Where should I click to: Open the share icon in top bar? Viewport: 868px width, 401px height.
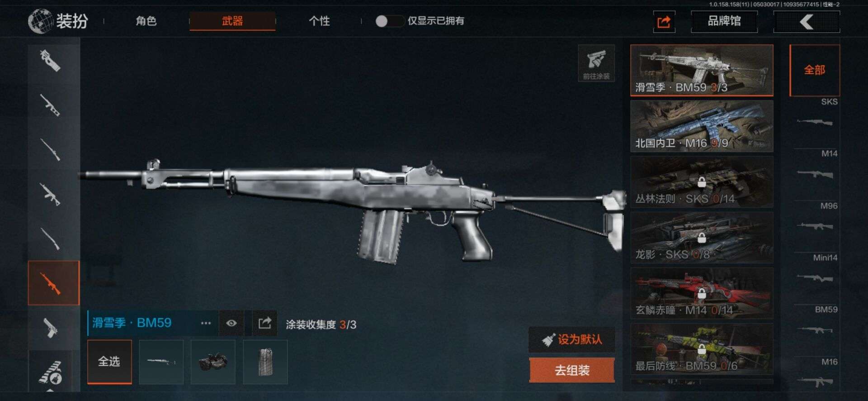coord(664,21)
